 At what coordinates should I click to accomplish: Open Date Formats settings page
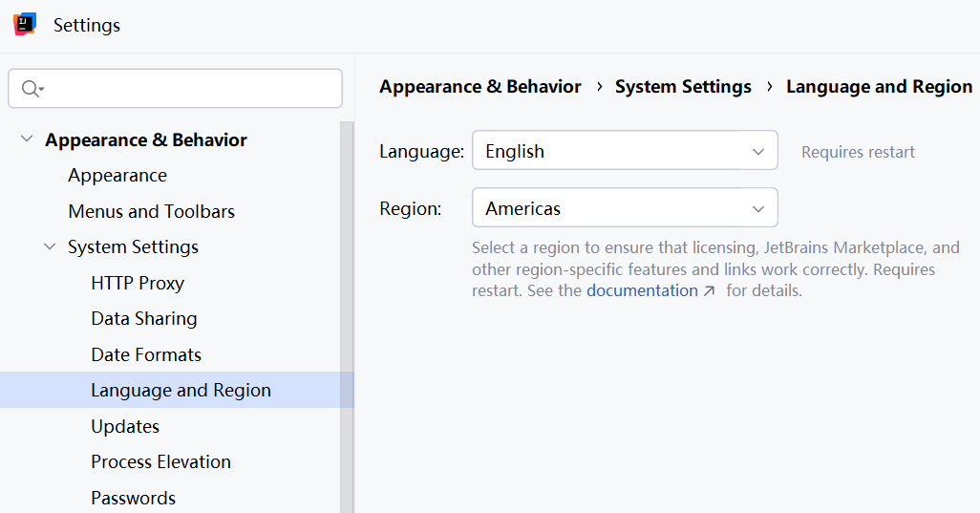coord(146,355)
